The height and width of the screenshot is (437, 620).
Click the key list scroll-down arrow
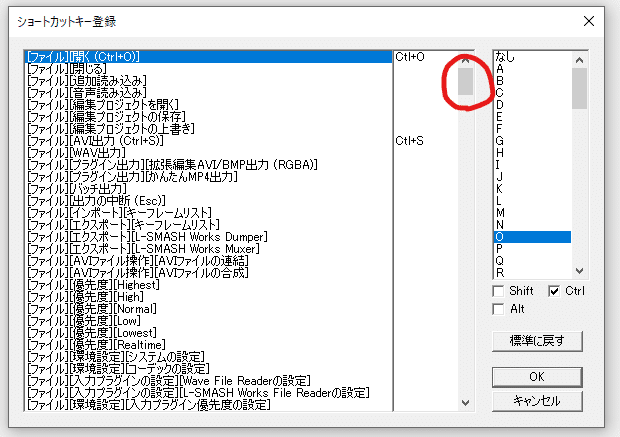point(579,271)
